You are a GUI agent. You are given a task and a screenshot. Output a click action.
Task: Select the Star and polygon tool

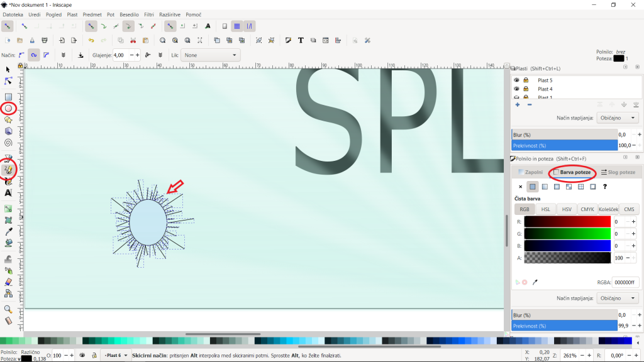coord(8,120)
